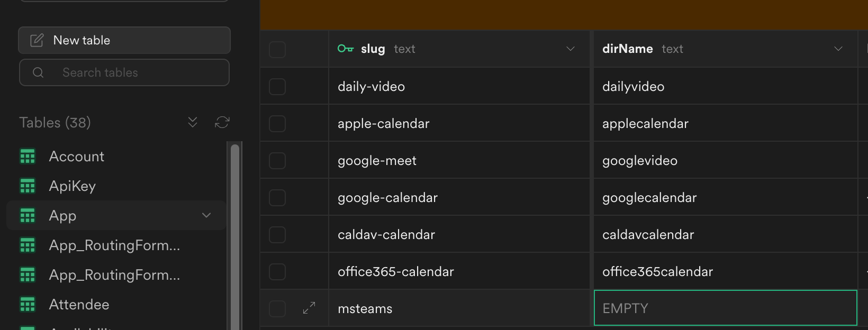Refresh the tables list

[x=222, y=122]
